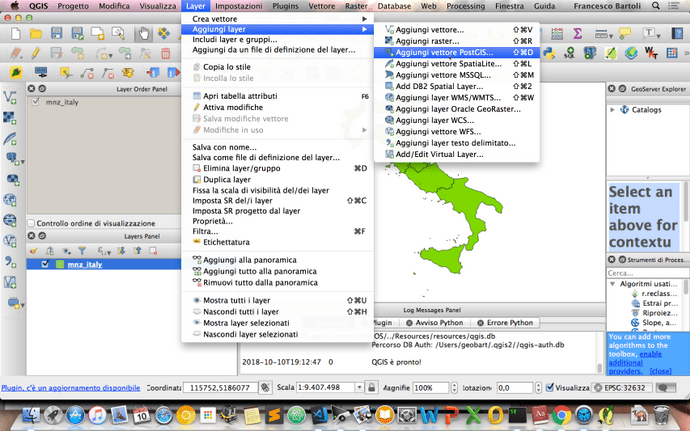Viewport: 690px width, 431px height.
Task: Select Add/Edit Virtual Layer entry
Action: 457,155
